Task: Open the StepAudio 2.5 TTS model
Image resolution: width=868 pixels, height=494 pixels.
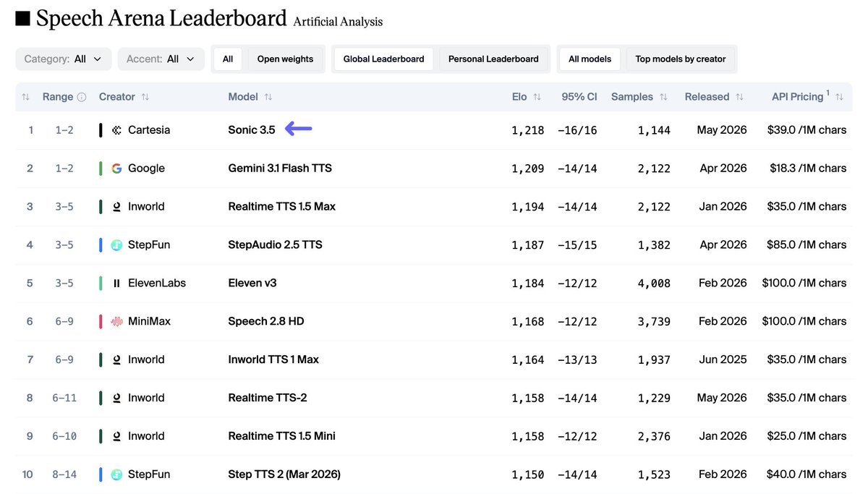Action: [x=275, y=245]
